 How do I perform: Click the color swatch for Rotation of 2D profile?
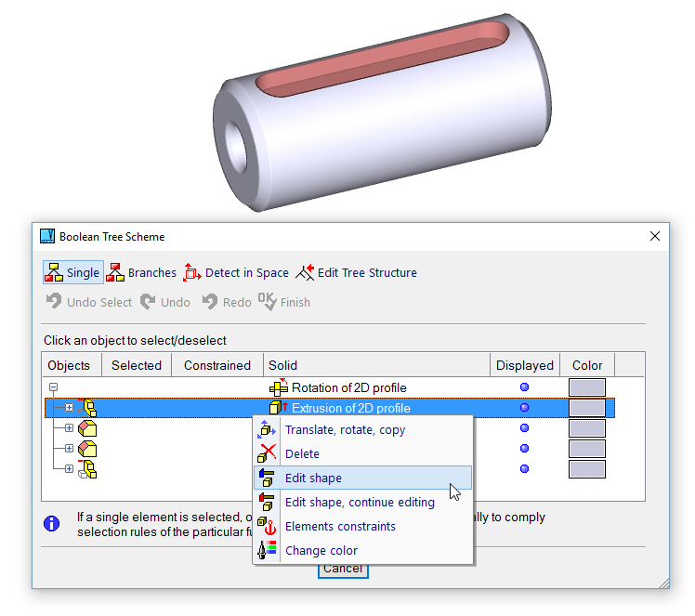click(586, 387)
